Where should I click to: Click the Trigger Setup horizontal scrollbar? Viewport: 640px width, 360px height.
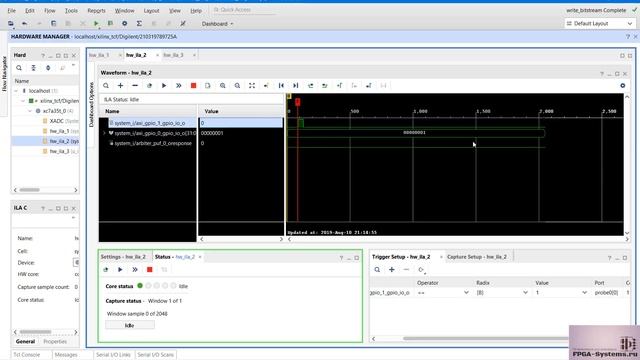click(x=486, y=338)
